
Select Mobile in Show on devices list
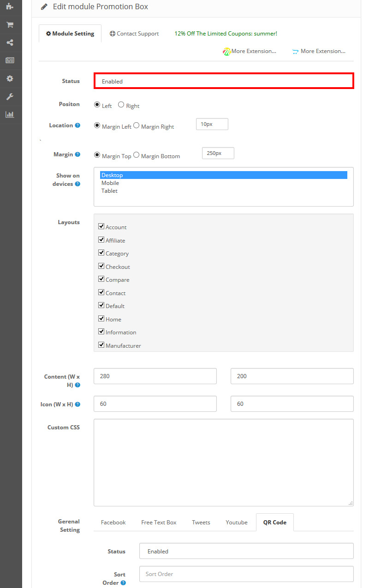(110, 183)
